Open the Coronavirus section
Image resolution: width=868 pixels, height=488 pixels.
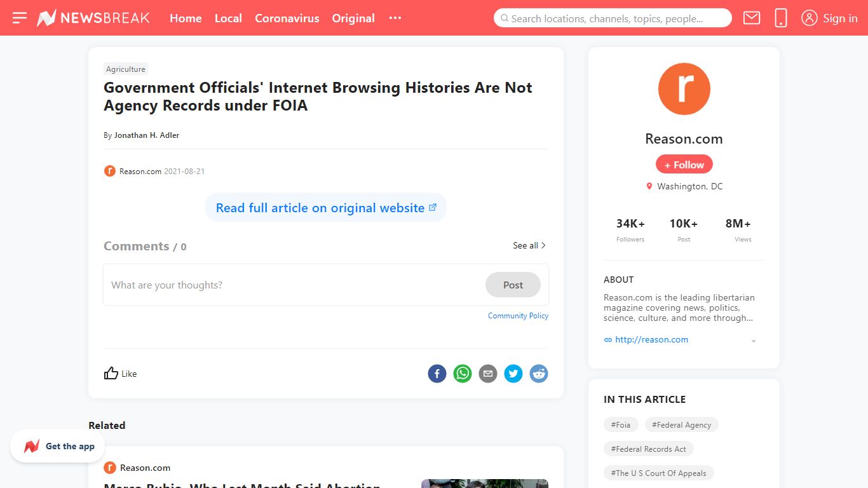coord(287,18)
